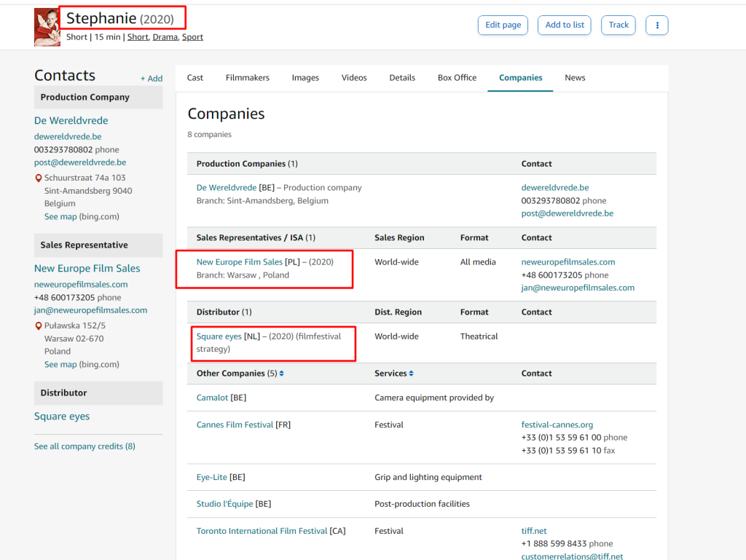
Task: Sort the Other Companies column
Action: [x=282, y=374]
